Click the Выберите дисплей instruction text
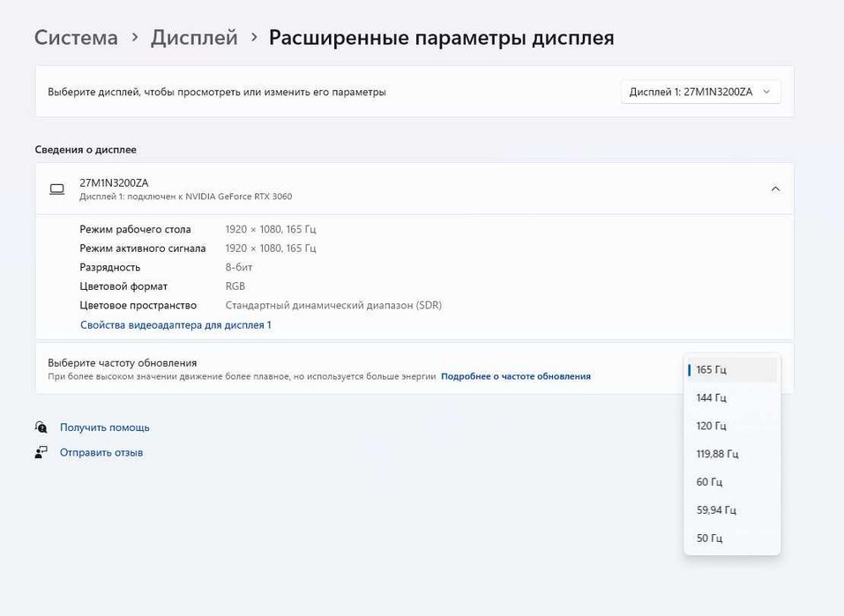Screen dimensions: 844x616 (x=217, y=92)
